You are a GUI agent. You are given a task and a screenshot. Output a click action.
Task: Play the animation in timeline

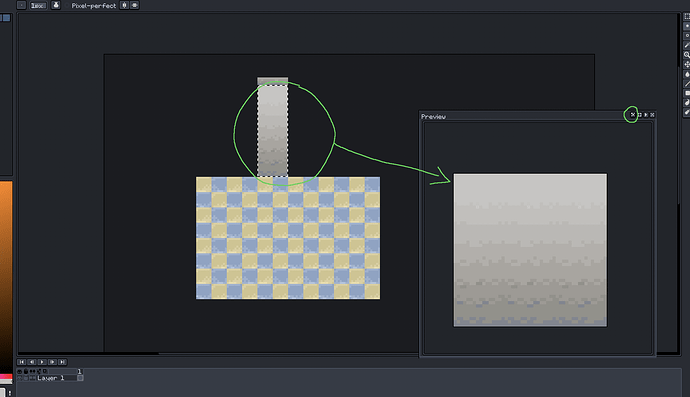pyautogui.click(x=42, y=362)
